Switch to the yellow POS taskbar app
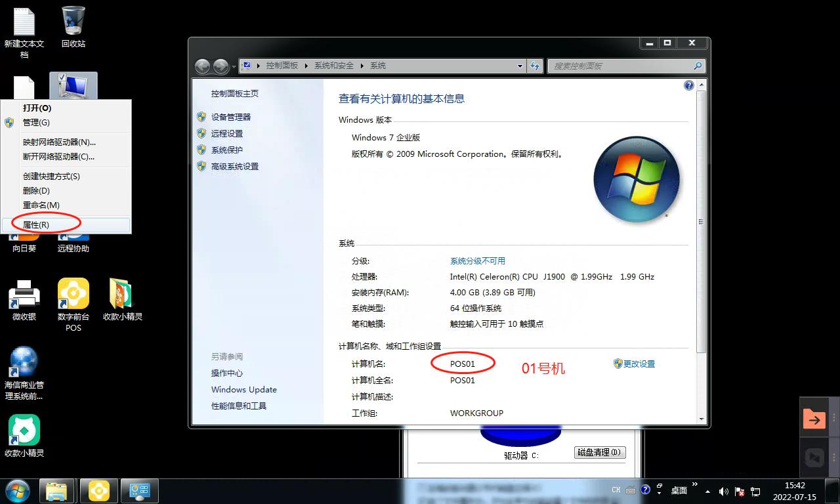The width and height of the screenshot is (840, 504). pyautogui.click(x=99, y=491)
